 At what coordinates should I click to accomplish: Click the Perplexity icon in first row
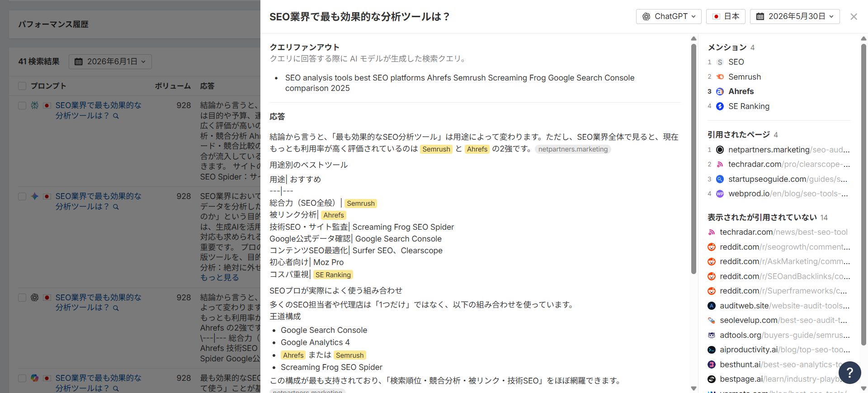point(35,105)
